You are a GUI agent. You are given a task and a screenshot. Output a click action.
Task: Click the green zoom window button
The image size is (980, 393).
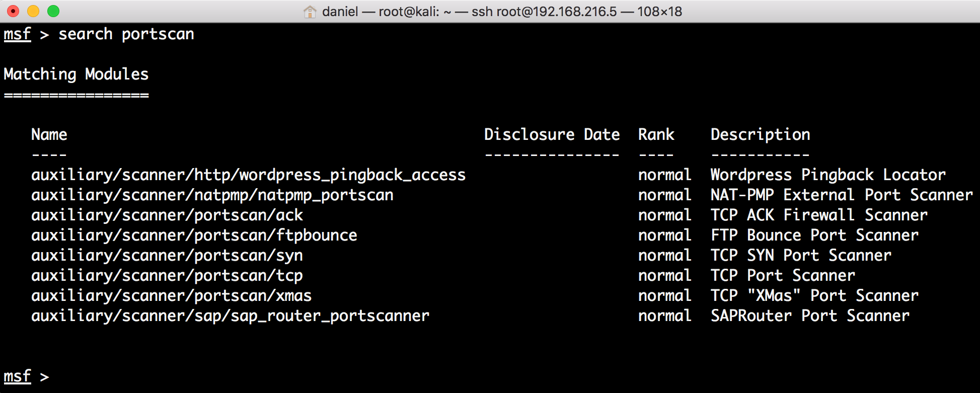pyautogui.click(x=53, y=11)
